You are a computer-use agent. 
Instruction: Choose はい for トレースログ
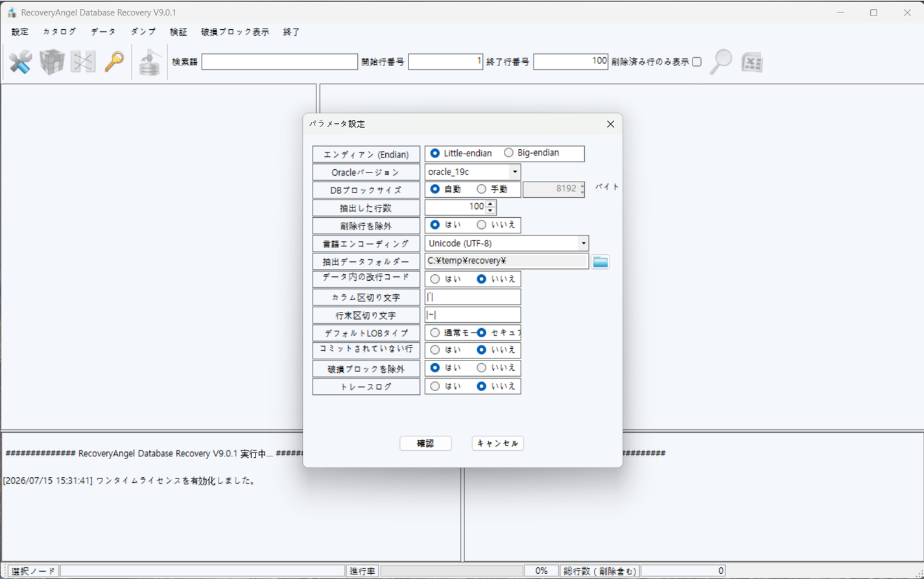[435, 386]
